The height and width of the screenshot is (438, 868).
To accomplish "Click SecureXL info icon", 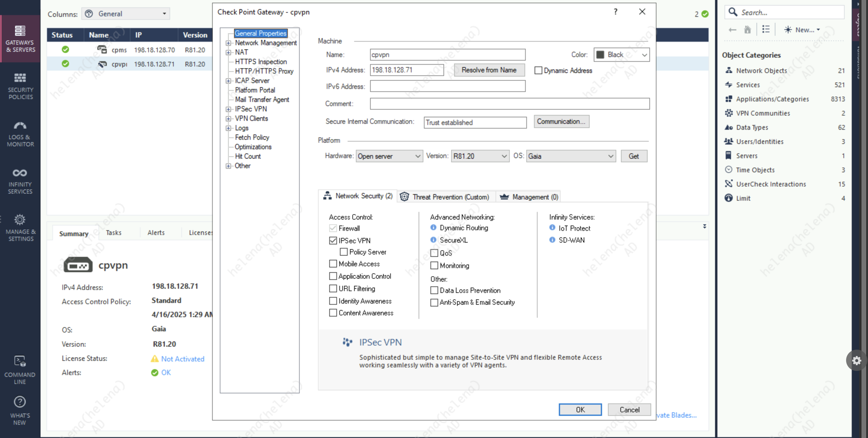I will pos(433,240).
